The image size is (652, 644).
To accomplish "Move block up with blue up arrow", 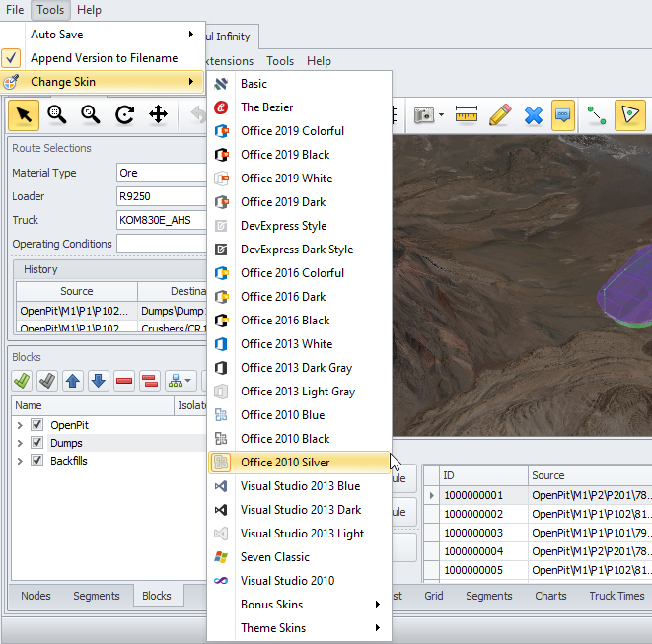I will (x=73, y=381).
